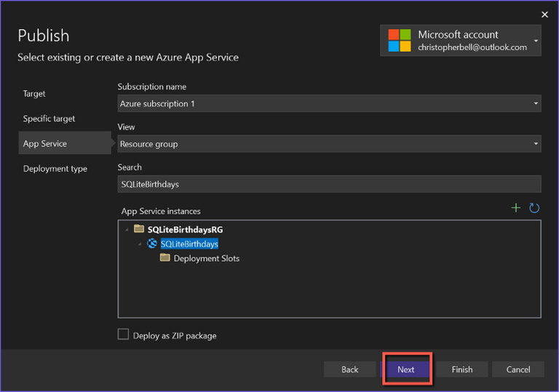Click the Search field containing SQLiteBirthdays
This screenshot has width=559, height=392.
pyautogui.click(x=329, y=185)
